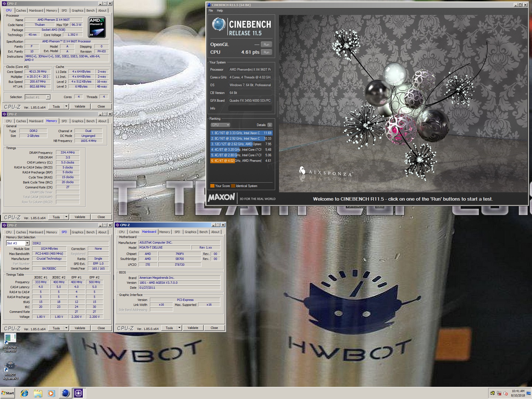Open Tools dropdown arrow in Mainboard window

[179, 328]
